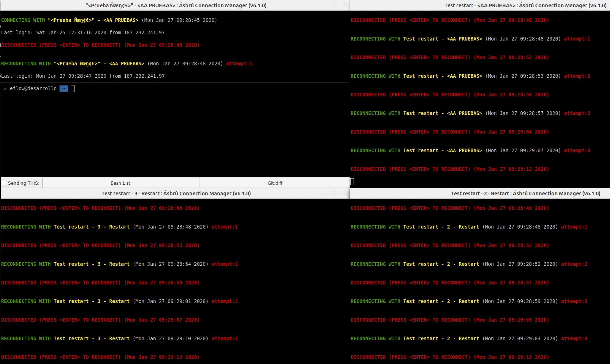This screenshot has height=364, width=610.
Task: Focus the "Test restart - 3 - Restart" title bar
Action: tap(176, 194)
